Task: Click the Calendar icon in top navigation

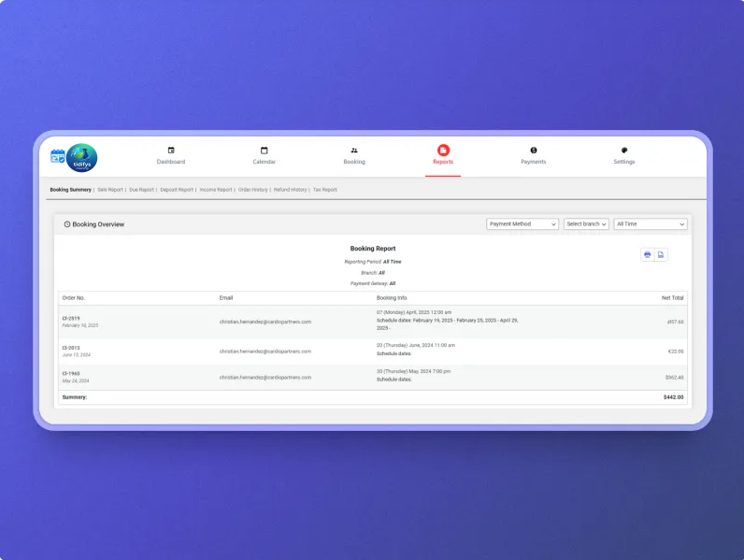Action: click(264, 150)
